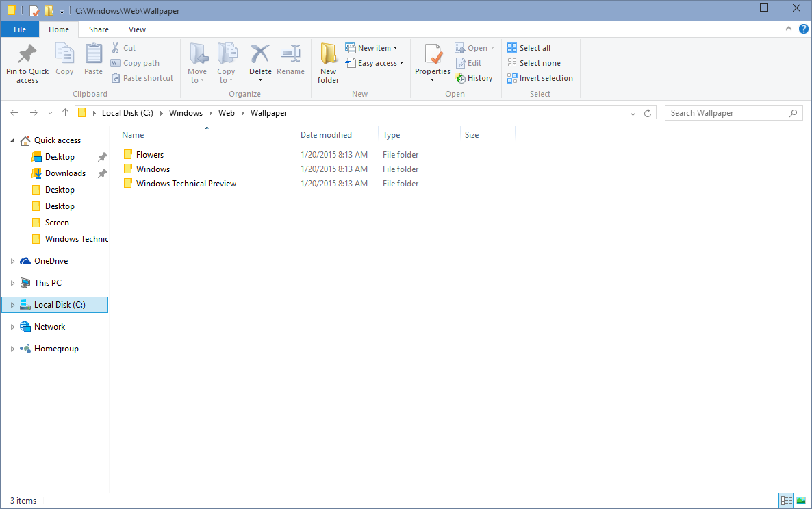
Task: Open the Easy access dropdown
Action: (375, 62)
